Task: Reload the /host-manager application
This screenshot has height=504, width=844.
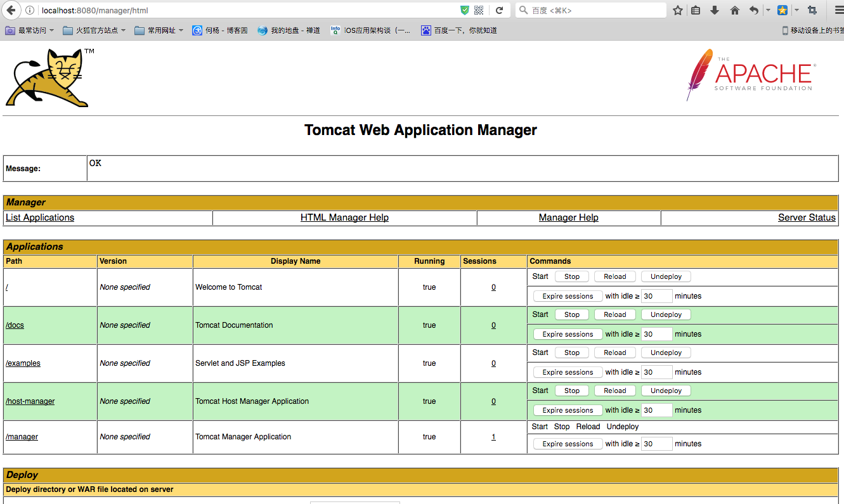Action: tap(614, 391)
